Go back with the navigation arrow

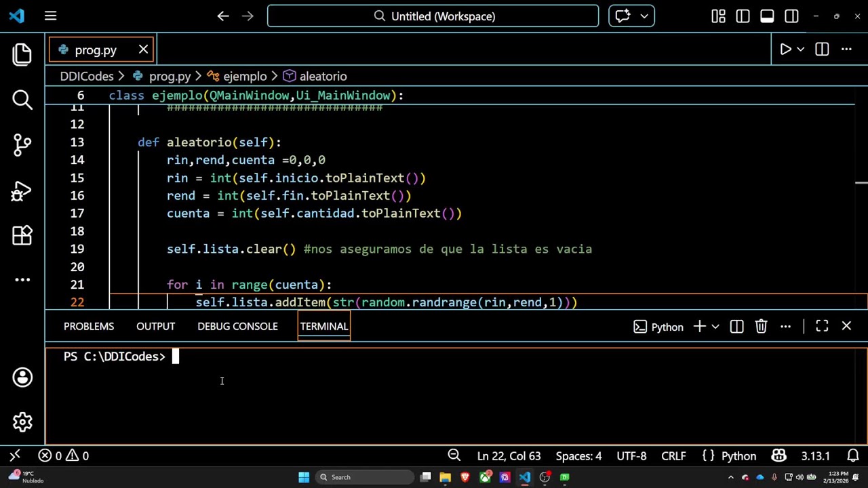pyautogui.click(x=223, y=16)
